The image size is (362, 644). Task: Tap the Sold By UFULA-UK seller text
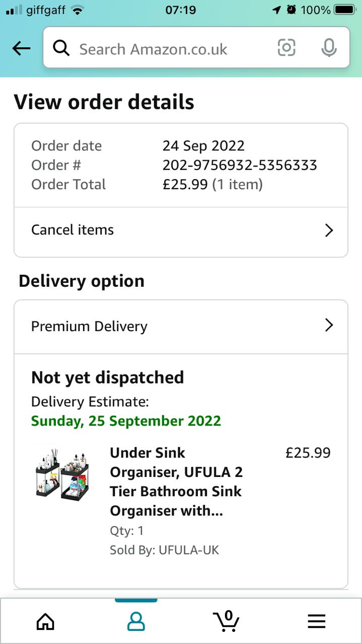(x=165, y=550)
